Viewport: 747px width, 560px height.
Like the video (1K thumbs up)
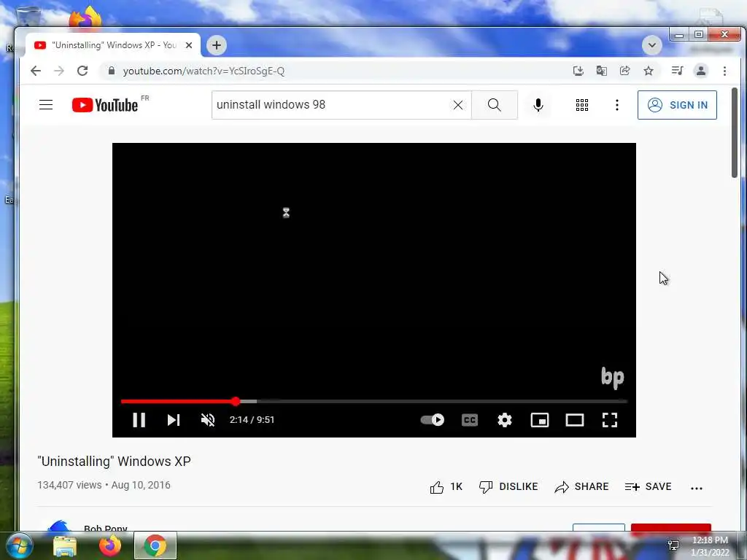(446, 486)
